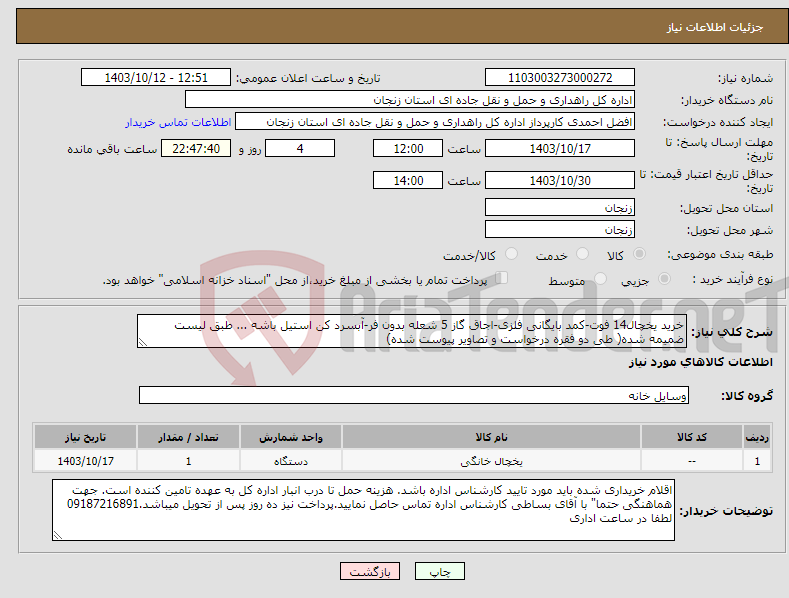Screen dimensions: 789x598
Task: Click the دستگاه unit cell
Action: (x=291, y=461)
